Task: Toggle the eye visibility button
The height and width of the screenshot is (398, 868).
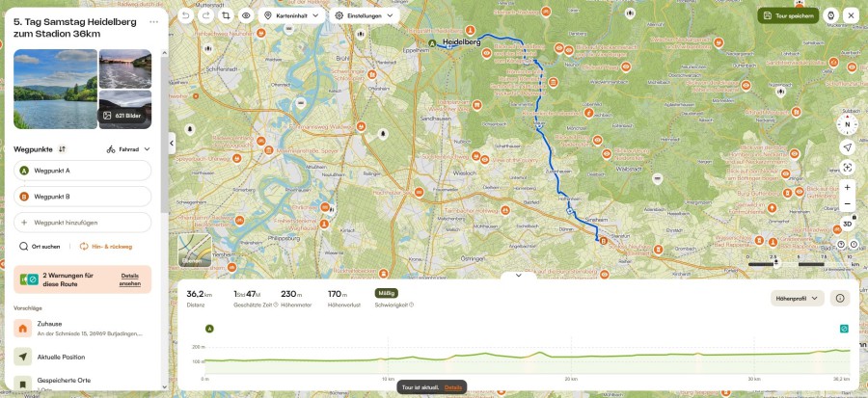Action: tap(246, 15)
